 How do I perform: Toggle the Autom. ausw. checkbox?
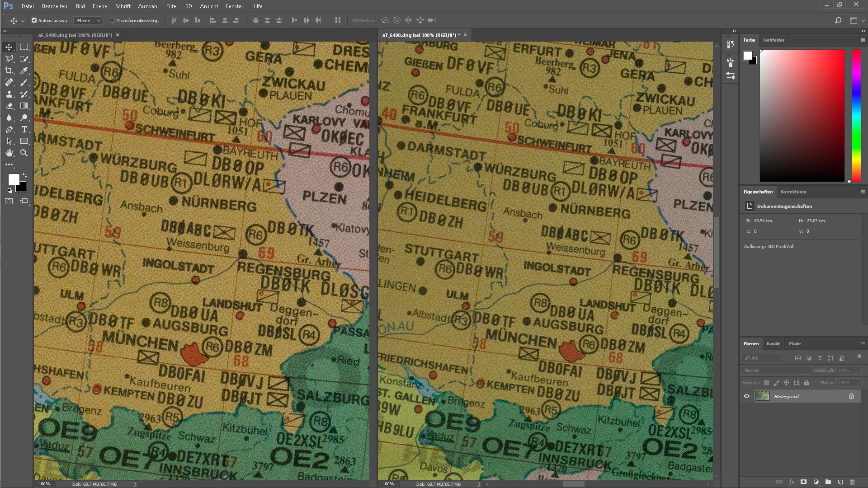click(x=34, y=20)
